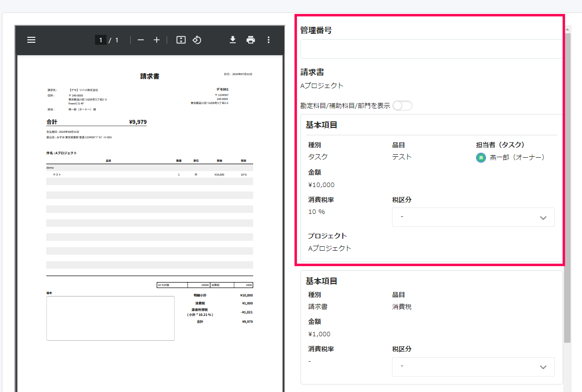Open more PDF viewer actions
582x392 pixels.
268,40
